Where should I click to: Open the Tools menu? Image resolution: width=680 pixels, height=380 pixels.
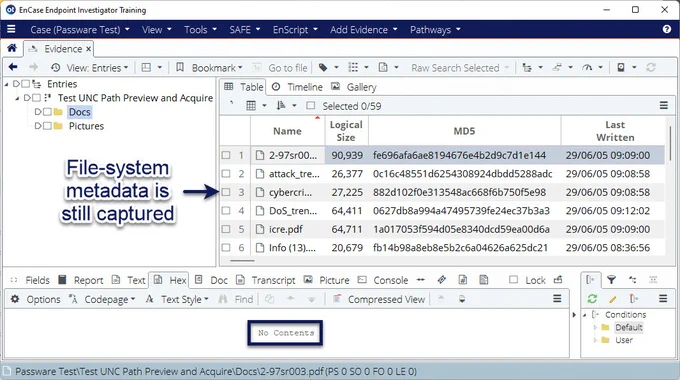pyautogui.click(x=200, y=29)
